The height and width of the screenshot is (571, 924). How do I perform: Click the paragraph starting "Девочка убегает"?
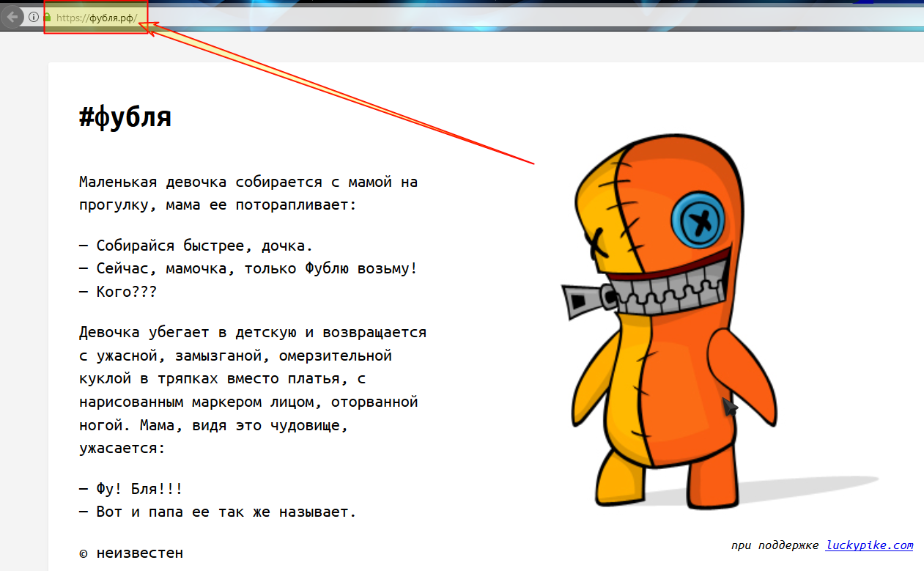252,389
